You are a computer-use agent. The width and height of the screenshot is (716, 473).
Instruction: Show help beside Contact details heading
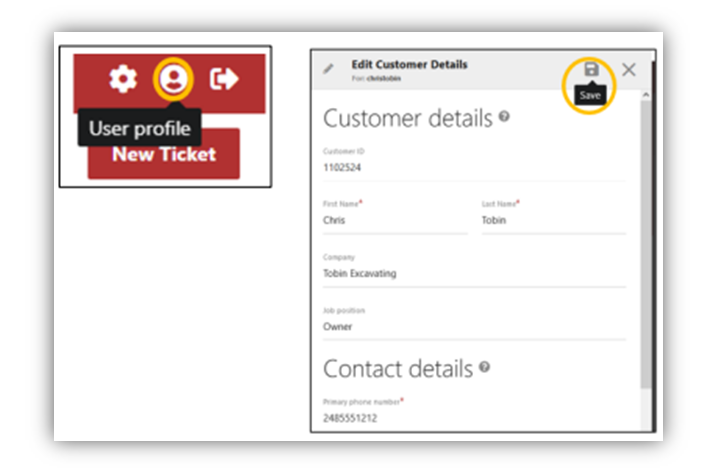484,367
